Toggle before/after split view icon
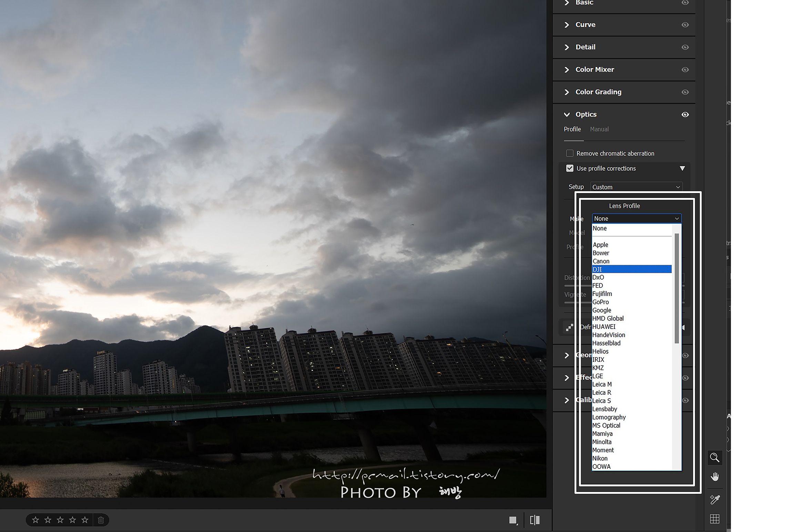 pyautogui.click(x=535, y=520)
